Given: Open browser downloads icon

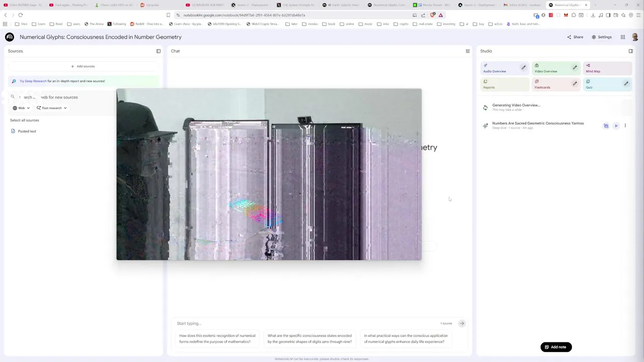Looking at the screenshot, I should pos(593,15).
